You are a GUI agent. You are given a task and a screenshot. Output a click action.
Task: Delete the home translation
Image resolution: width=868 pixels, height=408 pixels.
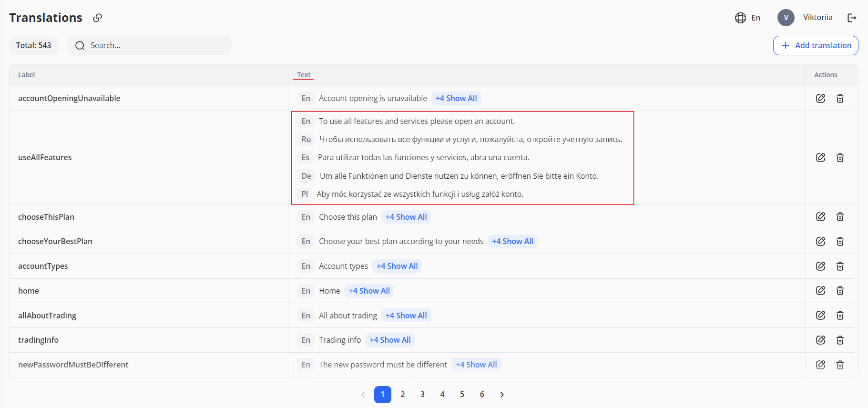point(840,290)
